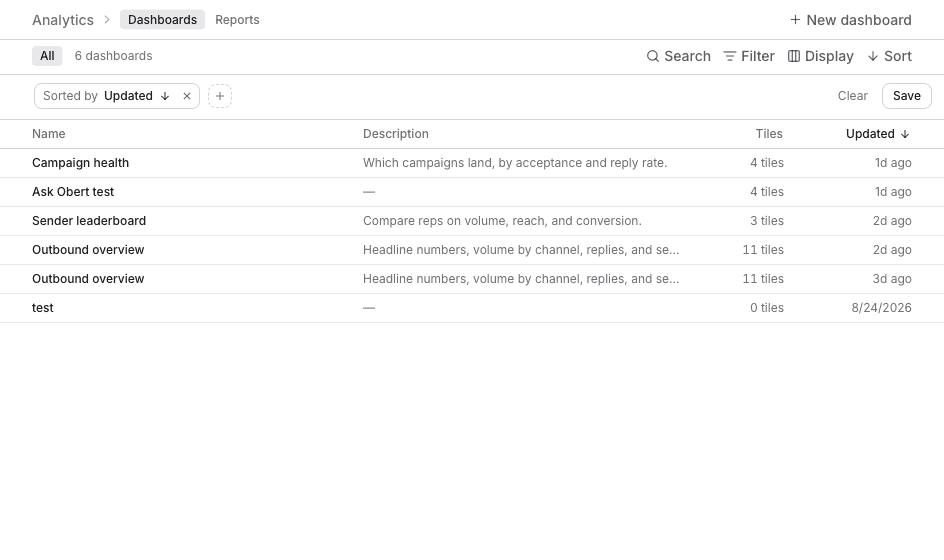944x560 pixels.
Task: Select the All view tab
Action: click(47, 56)
